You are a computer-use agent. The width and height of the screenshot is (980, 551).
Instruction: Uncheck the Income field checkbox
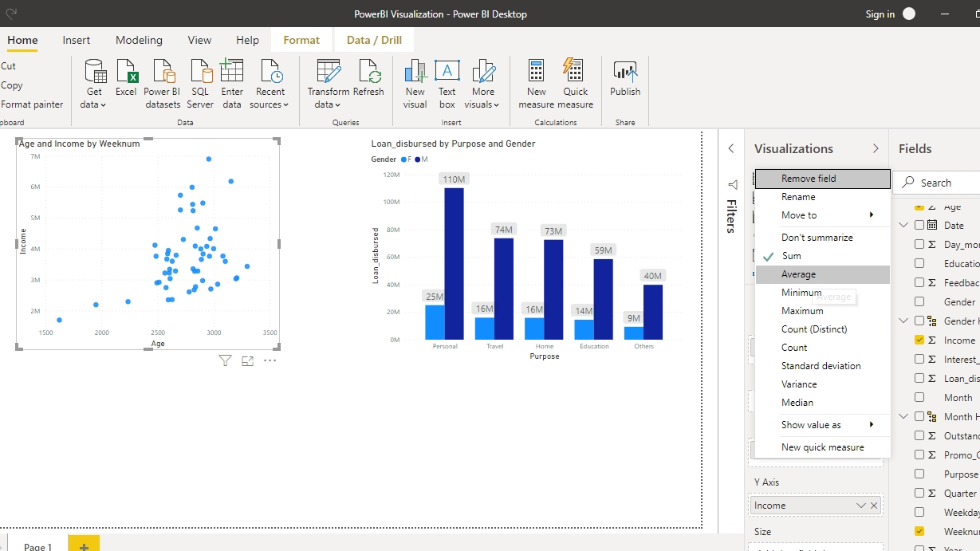pos(919,340)
